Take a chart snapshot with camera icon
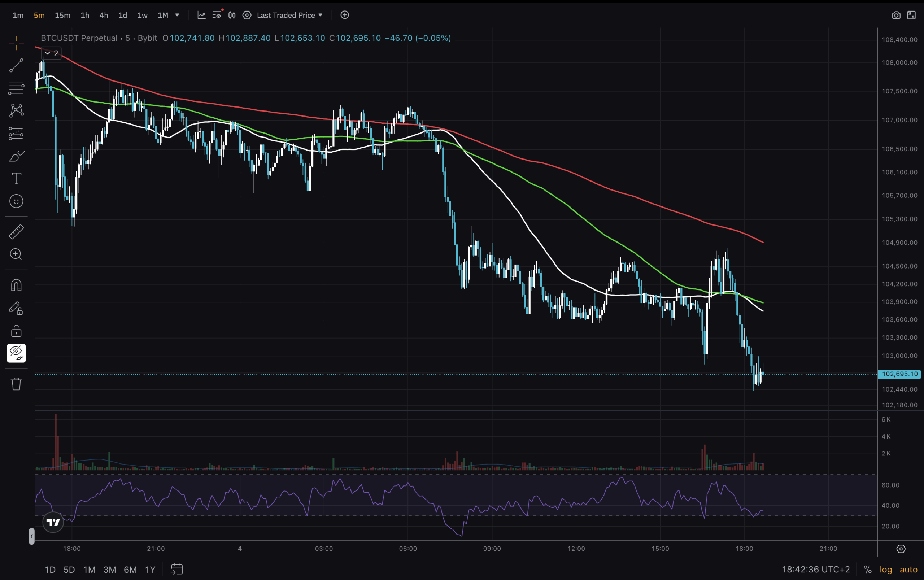Screen dimensions: 924x580 click(x=896, y=16)
